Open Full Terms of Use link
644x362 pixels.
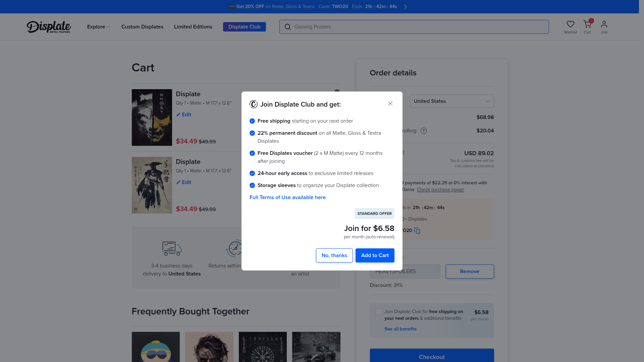coord(287,197)
